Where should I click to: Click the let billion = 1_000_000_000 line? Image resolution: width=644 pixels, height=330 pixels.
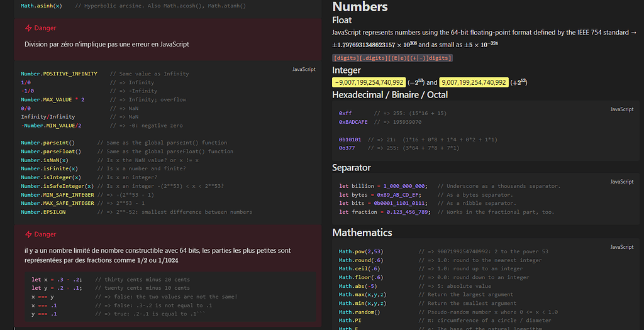point(383,186)
